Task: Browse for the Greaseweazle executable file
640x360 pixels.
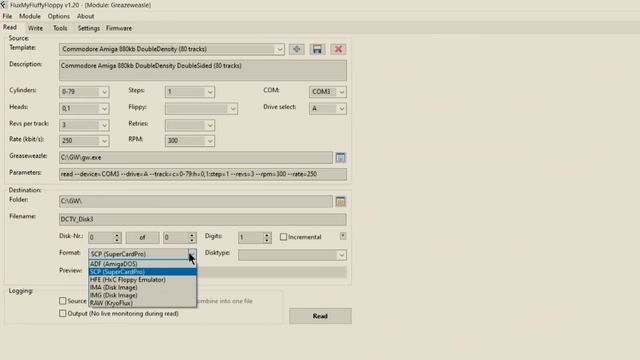Action: point(340,158)
